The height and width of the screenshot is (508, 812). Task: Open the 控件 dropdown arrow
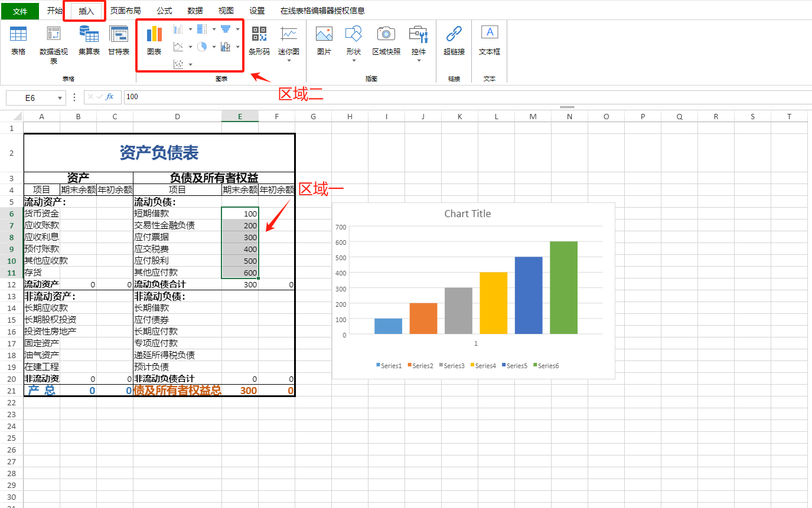[419, 60]
